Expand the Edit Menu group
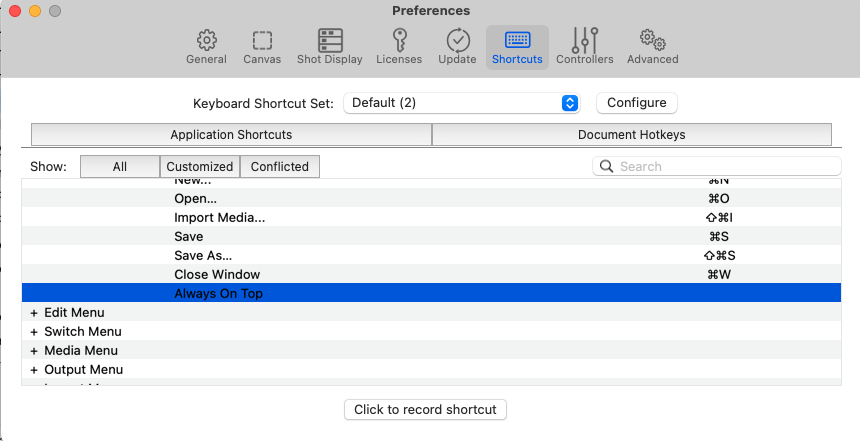Viewport: 860px width, 441px height. click(34, 313)
